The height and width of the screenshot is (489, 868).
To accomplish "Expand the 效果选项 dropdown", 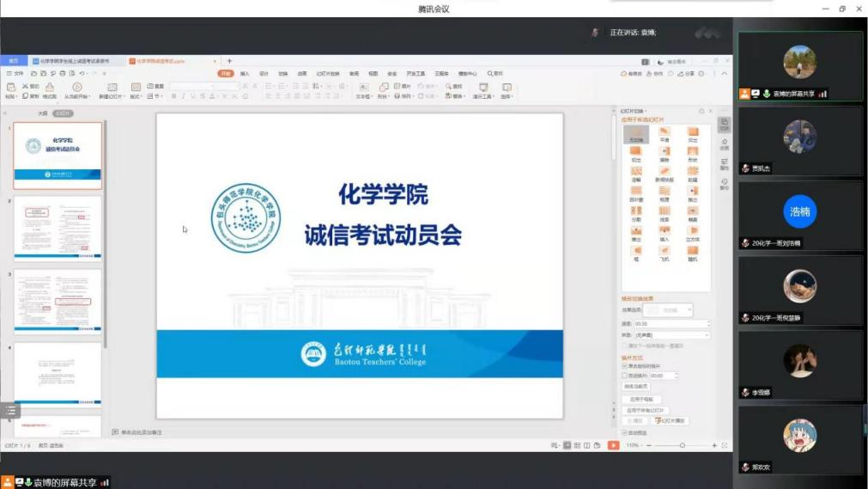I will tap(689, 309).
